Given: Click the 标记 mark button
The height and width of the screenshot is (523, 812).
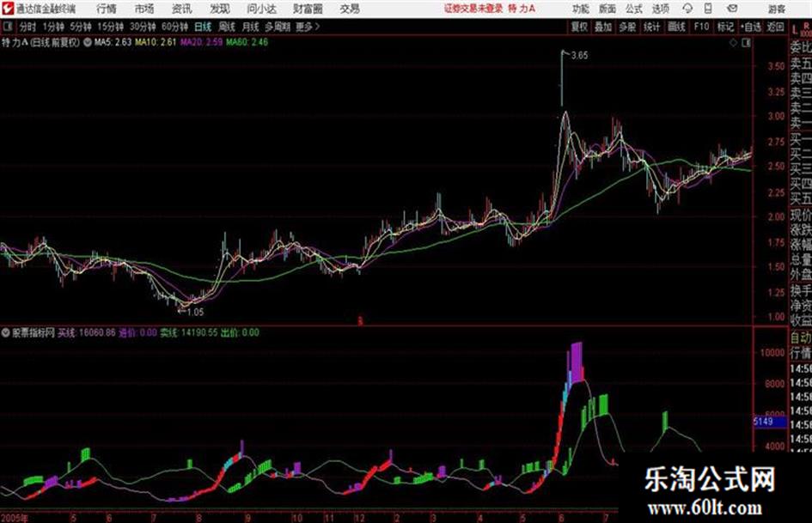Looking at the screenshot, I should [725, 27].
